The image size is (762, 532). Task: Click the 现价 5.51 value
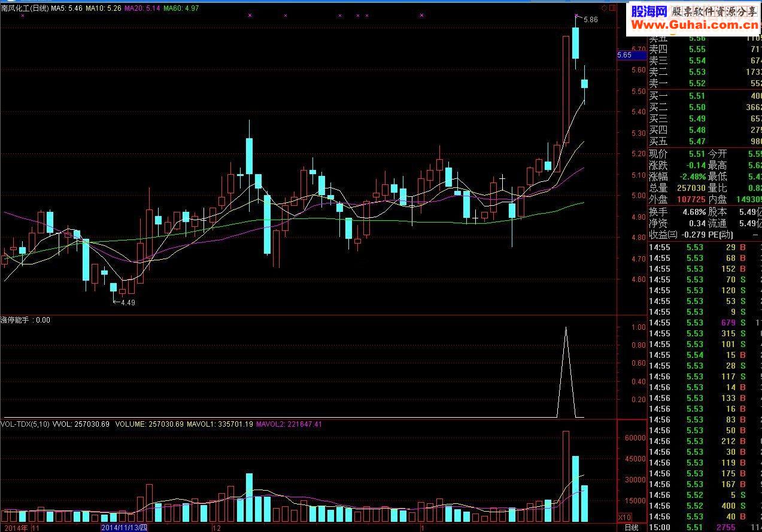tap(697, 154)
